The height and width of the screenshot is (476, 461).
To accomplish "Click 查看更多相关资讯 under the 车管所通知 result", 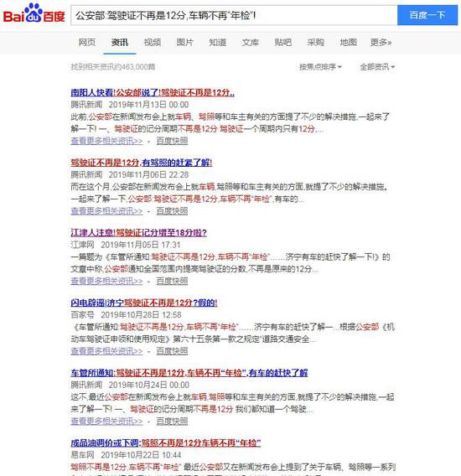I will click(x=106, y=422).
